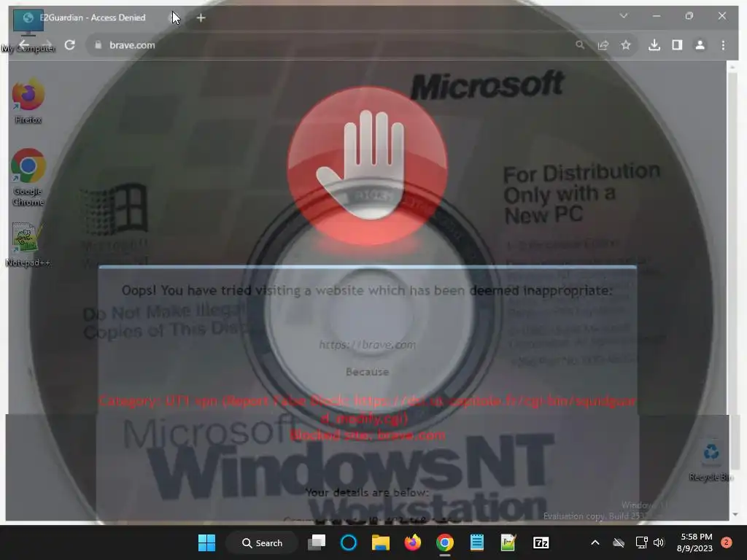Open the Google Chrome desktop shortcut

coord(28,177)
